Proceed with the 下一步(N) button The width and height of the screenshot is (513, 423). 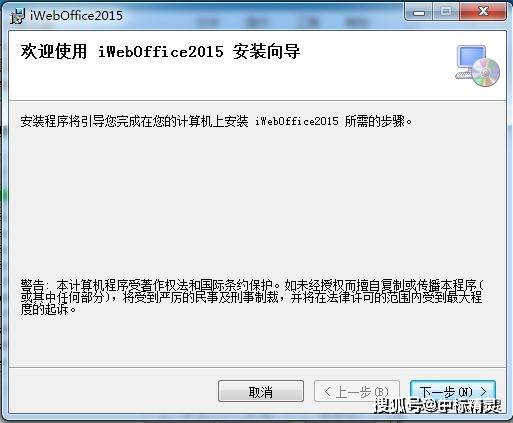tap(453, 391)
